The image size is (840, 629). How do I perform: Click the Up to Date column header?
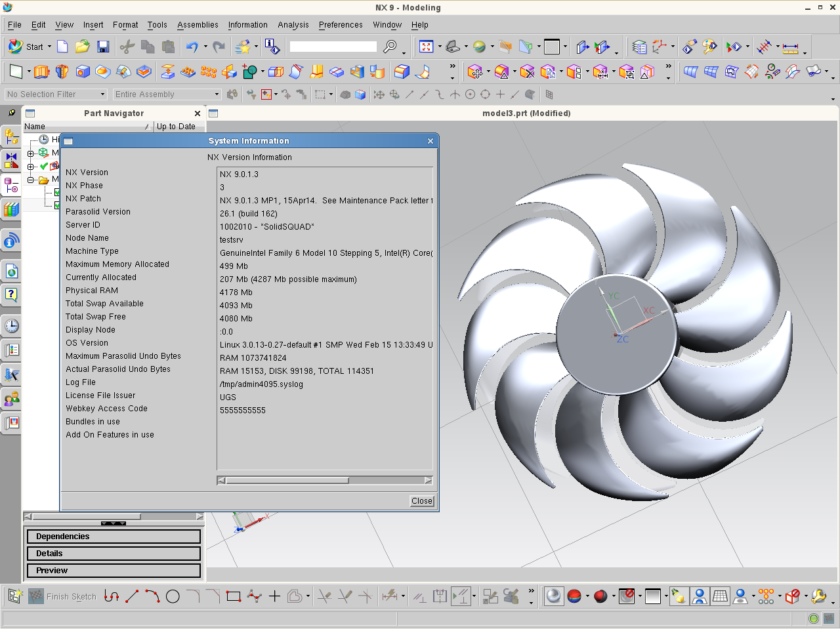coord(179,127)
